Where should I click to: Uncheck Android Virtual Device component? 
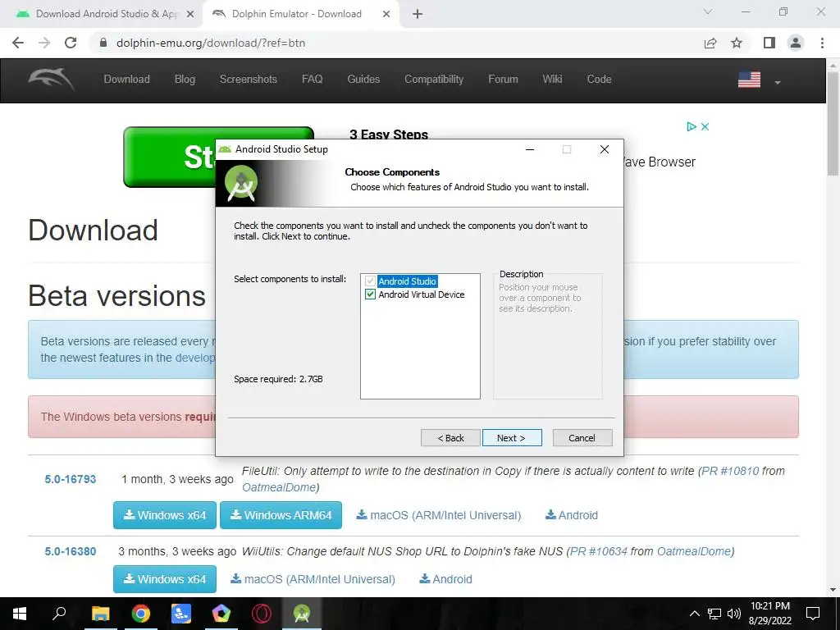[x=370, y=294]
